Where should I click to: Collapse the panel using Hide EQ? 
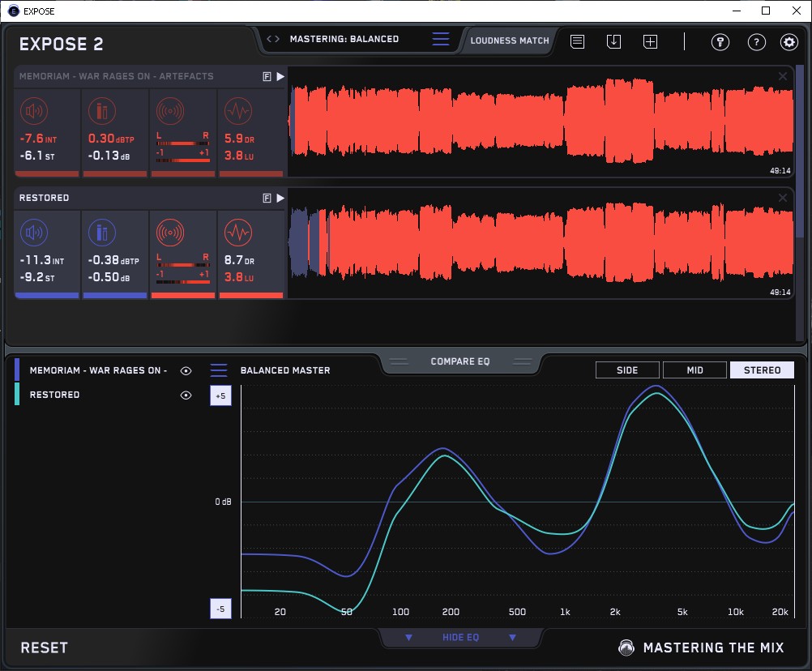(460, 638)
